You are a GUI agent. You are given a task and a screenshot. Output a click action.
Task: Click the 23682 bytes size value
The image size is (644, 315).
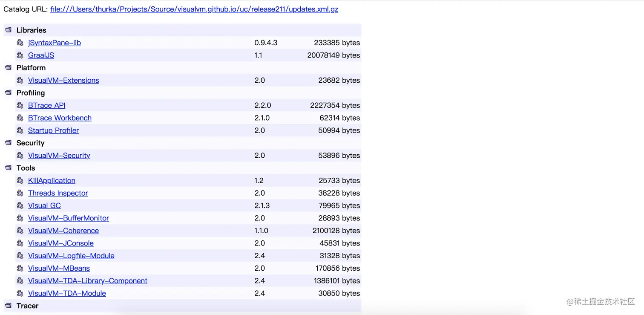339,80
